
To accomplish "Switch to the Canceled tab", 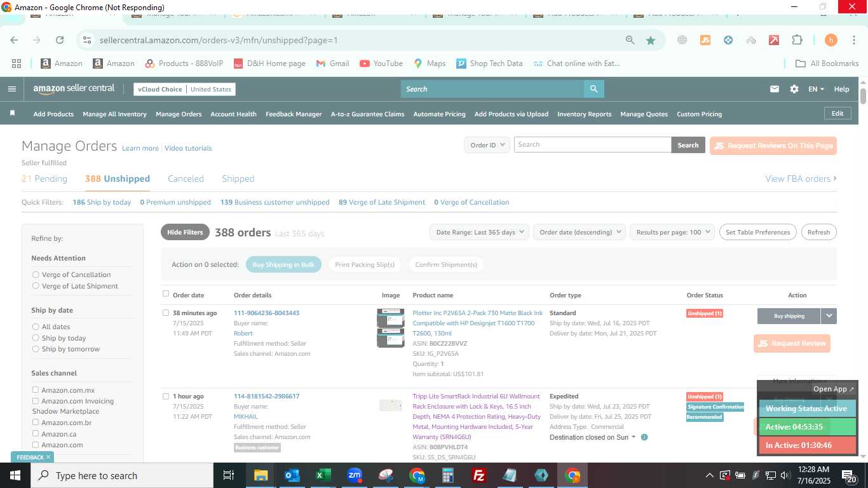I will click(186, 179).
